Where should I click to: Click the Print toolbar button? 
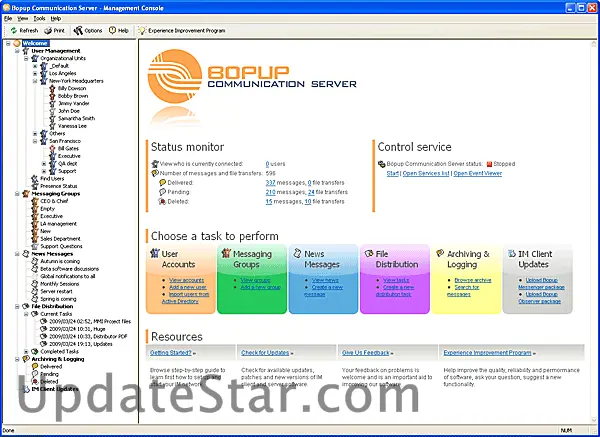pyautogui.click(x=54, y=30)
